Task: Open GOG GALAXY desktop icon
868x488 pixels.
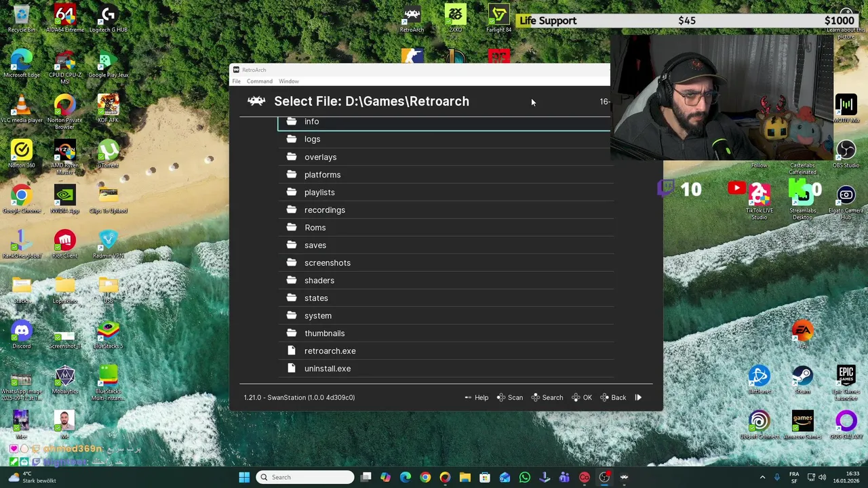Action: [846, 425]
